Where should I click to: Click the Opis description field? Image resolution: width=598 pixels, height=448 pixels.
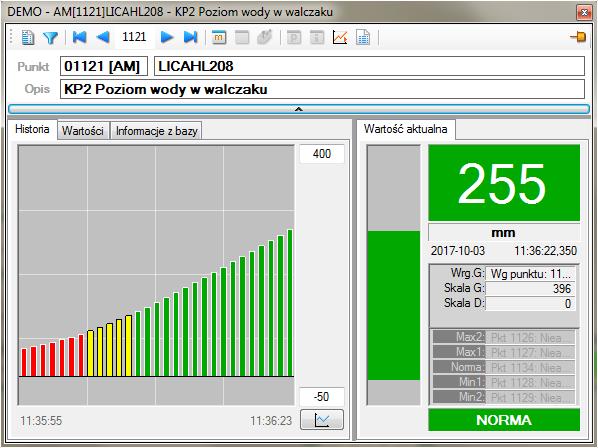[x=322, y=89]
